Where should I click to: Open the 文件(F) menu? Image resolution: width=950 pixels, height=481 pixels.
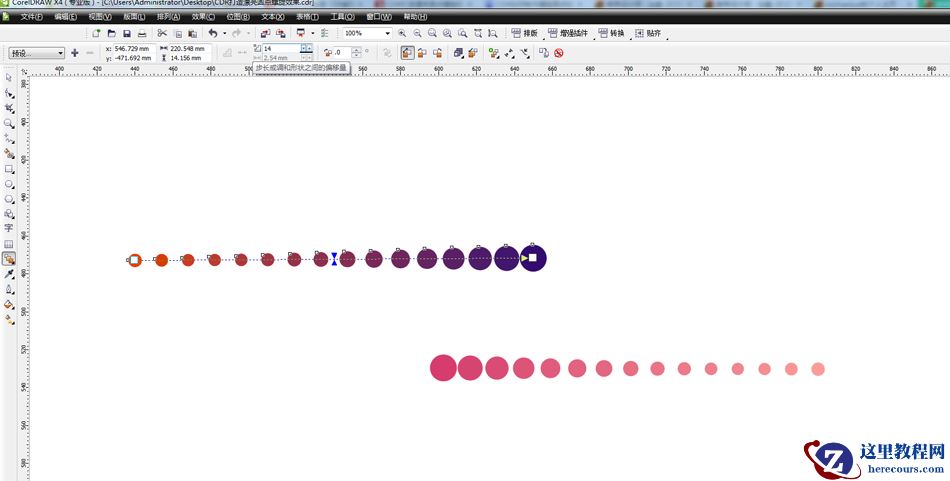32,16
